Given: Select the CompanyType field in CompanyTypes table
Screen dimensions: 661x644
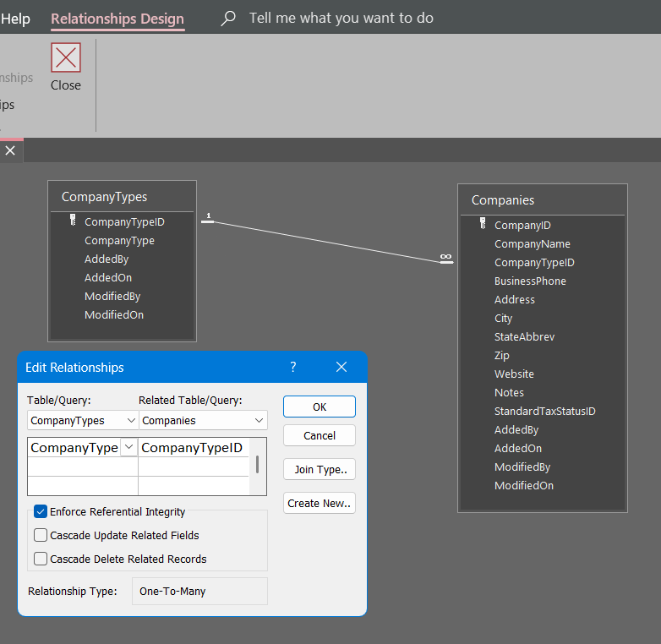Looking at the screenshot, I should [120, 241].
